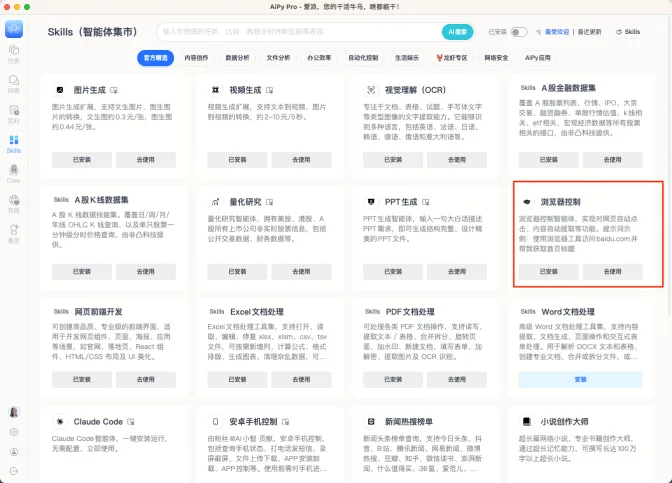Image resolution: width=672 pixels, height=483 pixels.
Task: Click 去使用 on the 网页前端开发 card
Action: [146, 380]
